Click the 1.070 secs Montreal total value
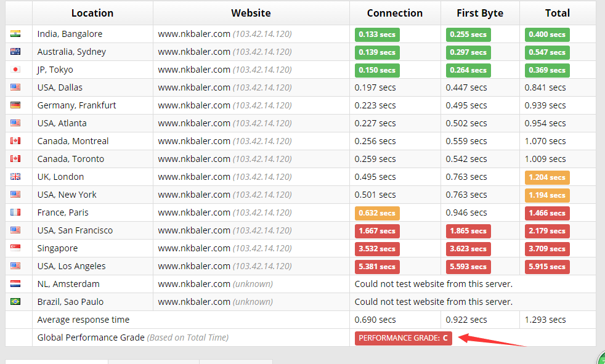Image resolution: width=605 pixels, height=364 pixels. pyautogui.click(x=545, y=141)
